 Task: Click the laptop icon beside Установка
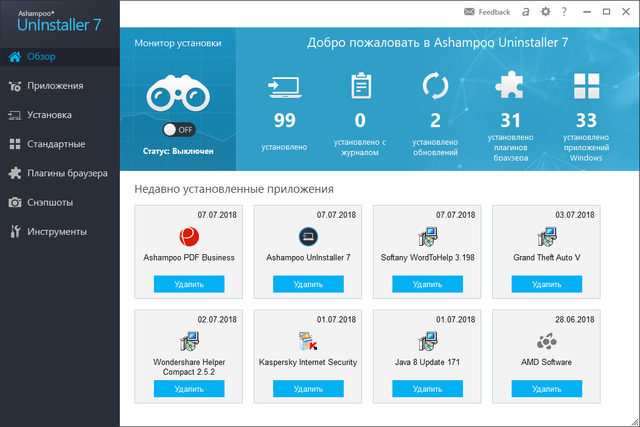click(x=15, y=116)
